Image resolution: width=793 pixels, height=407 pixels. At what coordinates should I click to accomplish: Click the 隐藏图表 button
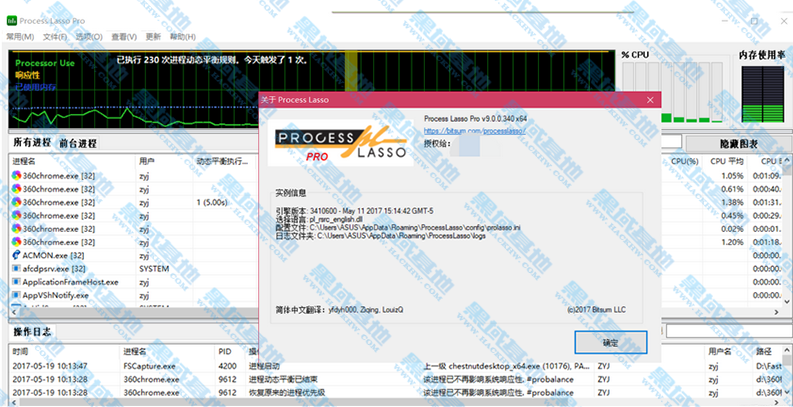pos(738,144)
